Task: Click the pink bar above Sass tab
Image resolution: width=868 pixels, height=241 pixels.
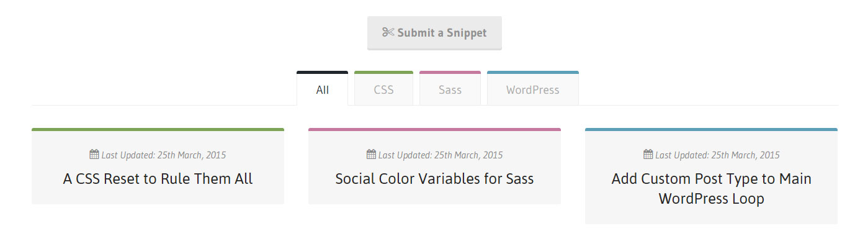Action: [x=450, y=72]
